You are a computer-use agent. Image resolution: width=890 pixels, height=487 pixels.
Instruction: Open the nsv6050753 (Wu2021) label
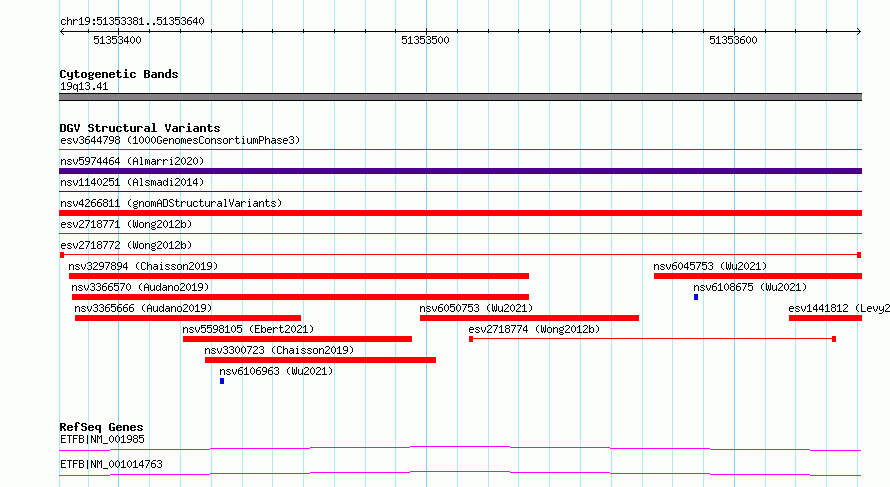coord(476,308)
